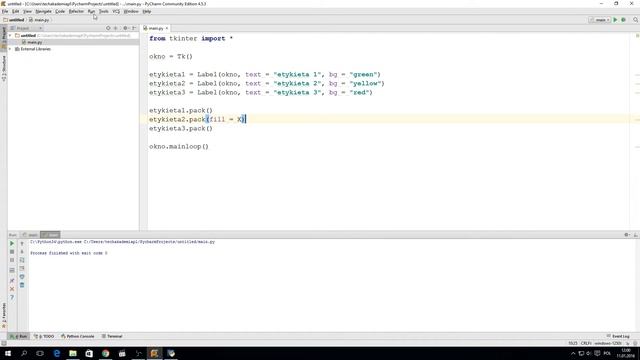The width and height of the screenshot is (640, 360).
Task: Select main.py in the project tree
Action: (34, 42)
